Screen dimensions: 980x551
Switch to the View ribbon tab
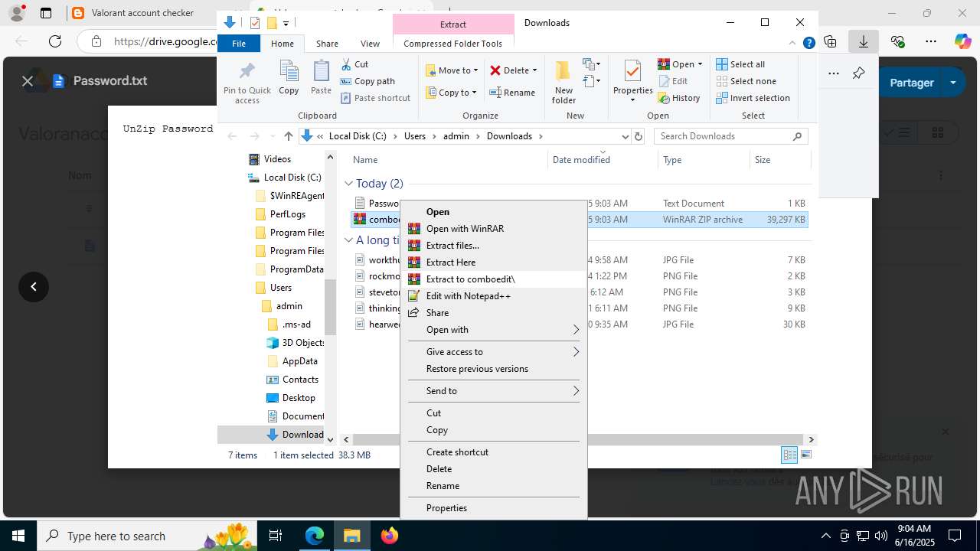coord(370,44)
